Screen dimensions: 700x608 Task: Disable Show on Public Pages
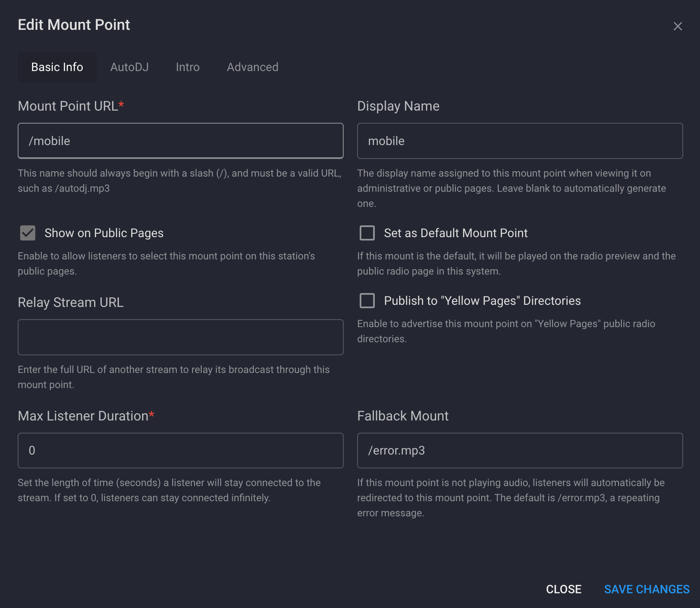tap(27, 233)
